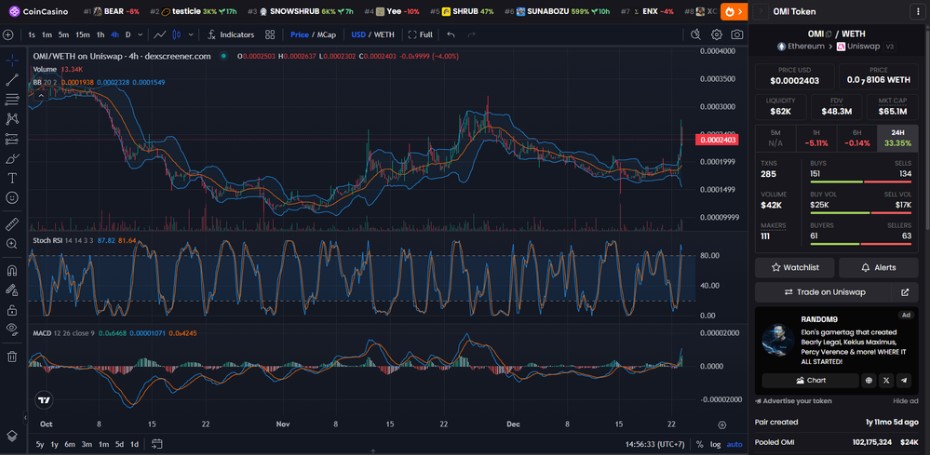
Task: Switch chart to Price view
Action: tap(299, 35)
